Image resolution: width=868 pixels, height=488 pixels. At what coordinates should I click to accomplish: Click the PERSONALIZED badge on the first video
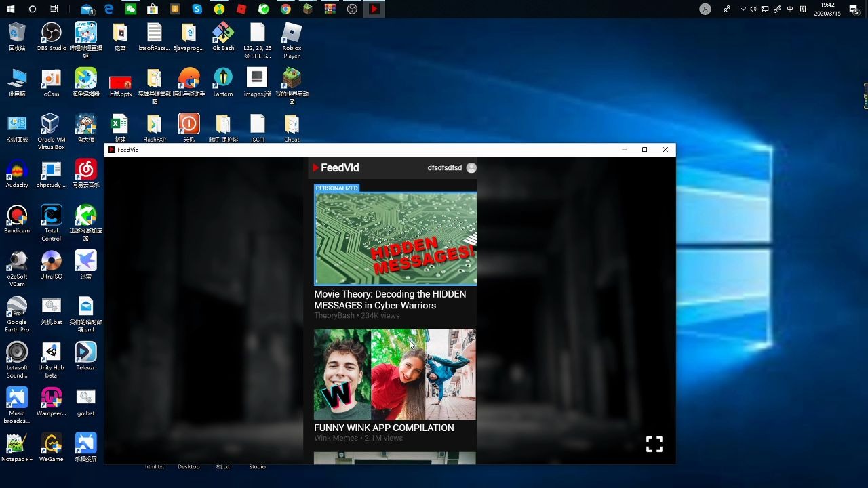tap(336, 188)
